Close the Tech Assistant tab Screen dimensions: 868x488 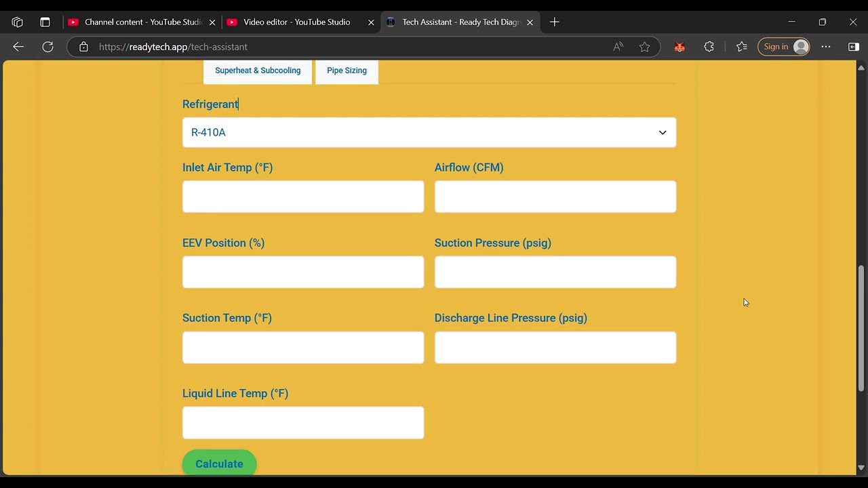coord(530,22)
